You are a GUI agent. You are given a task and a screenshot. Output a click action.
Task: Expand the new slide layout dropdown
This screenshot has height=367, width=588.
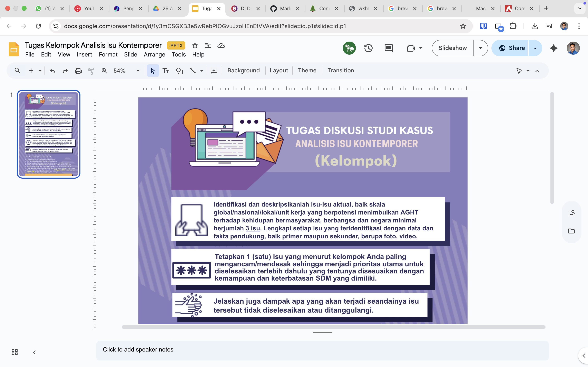pyautogui.click(x=40, y=71)
